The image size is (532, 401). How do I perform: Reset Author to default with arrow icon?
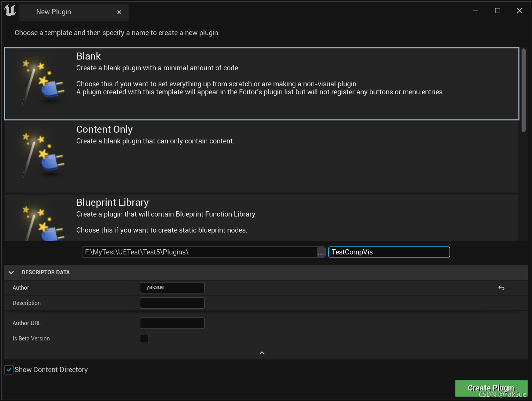[x=501, y=288]
